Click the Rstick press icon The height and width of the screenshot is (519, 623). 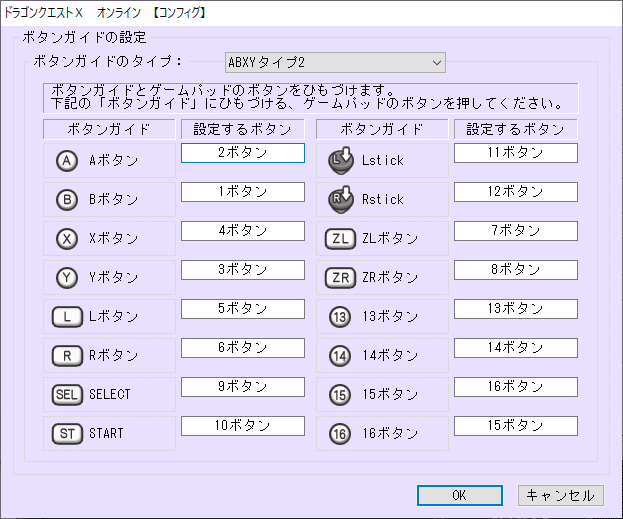pos(341,199)
